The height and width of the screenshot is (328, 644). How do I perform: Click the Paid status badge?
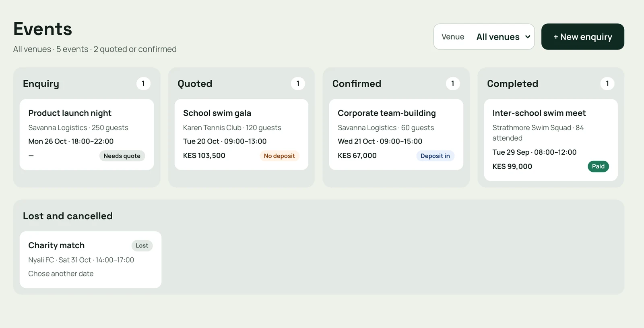[598, 166]
